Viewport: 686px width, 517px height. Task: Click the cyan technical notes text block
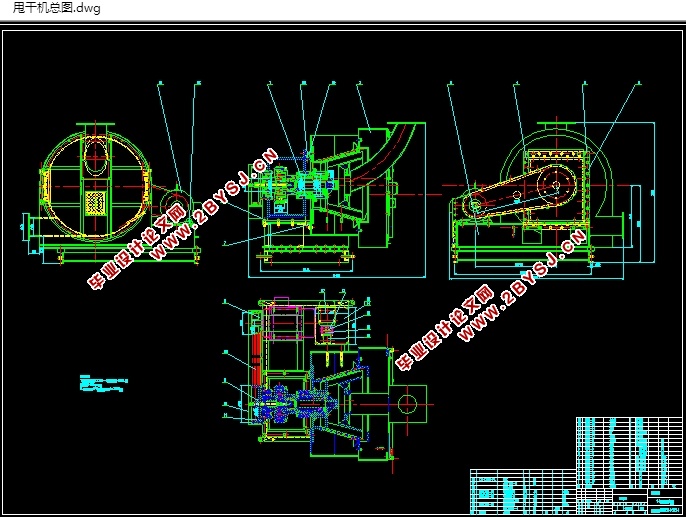(104, 383)
